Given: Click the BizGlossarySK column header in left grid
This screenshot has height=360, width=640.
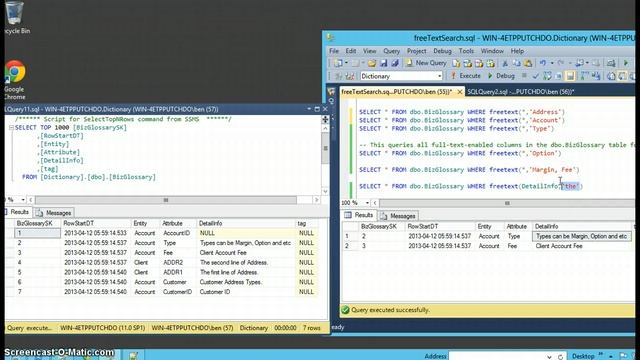Looking at the screenshot, I should tap(37, 223).
